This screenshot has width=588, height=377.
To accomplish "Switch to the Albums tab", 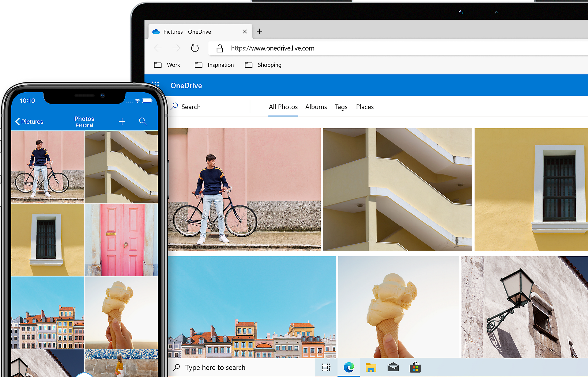I will (316, 107).
